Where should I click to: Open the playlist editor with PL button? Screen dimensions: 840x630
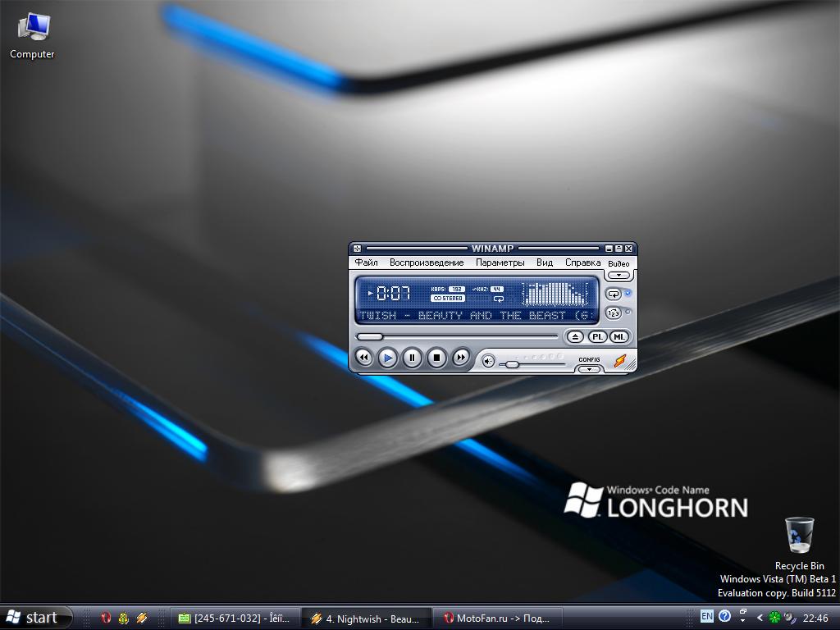[597, 337]
